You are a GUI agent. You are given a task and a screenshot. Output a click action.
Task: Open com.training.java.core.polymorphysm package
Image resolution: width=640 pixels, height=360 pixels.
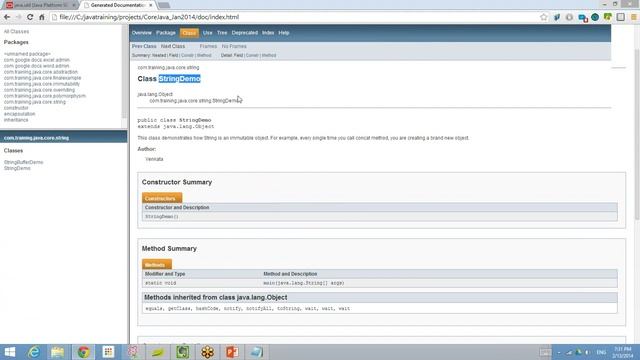click(x=45, y=96)
